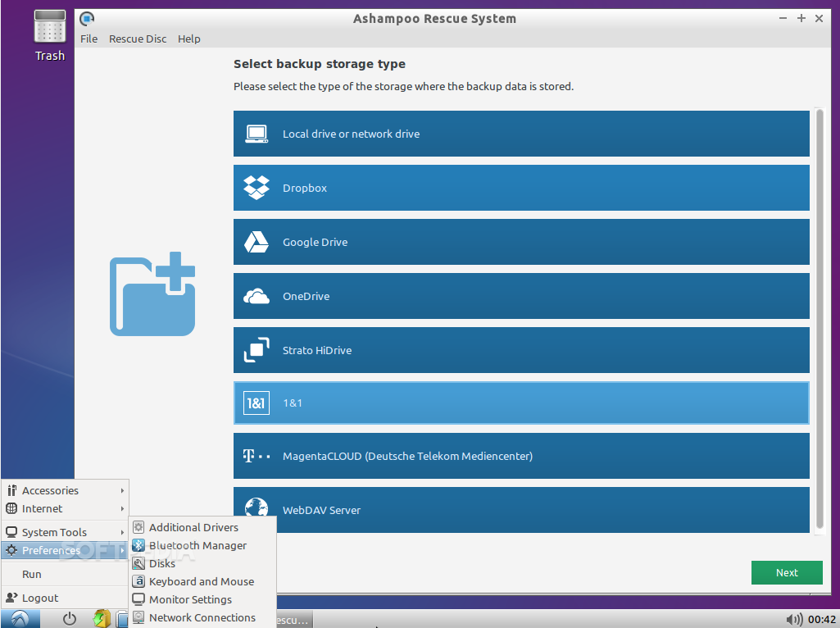Click the Disks wrench icon
840x628 pixels.
(138, 564)
